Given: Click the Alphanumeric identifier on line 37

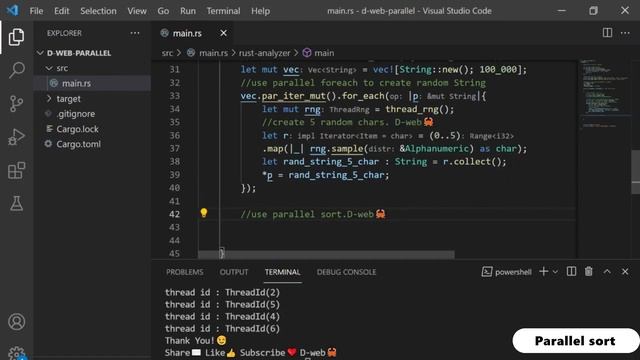Looking at the screenshot, I should pos(437,149).
